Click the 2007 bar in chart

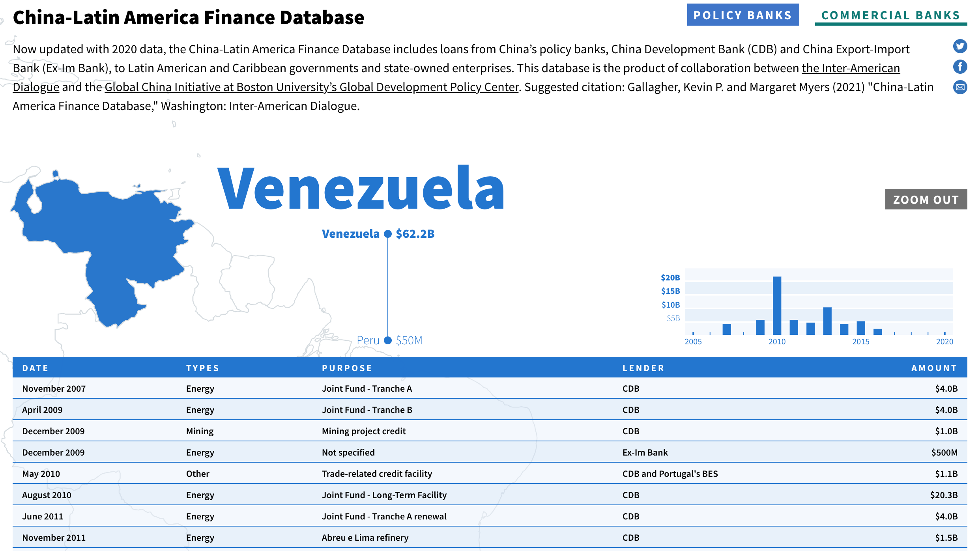pyautogui.click(x=727, y=329)
